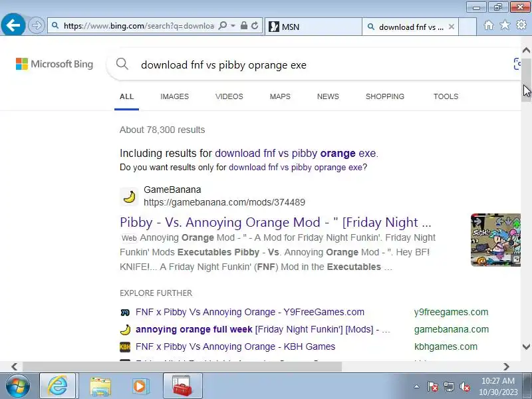This screenshot has height=399, width=532.
Task: Open 'Pibby - Vs. Annoying Orange Mod' result
Action: click(275, 222)
